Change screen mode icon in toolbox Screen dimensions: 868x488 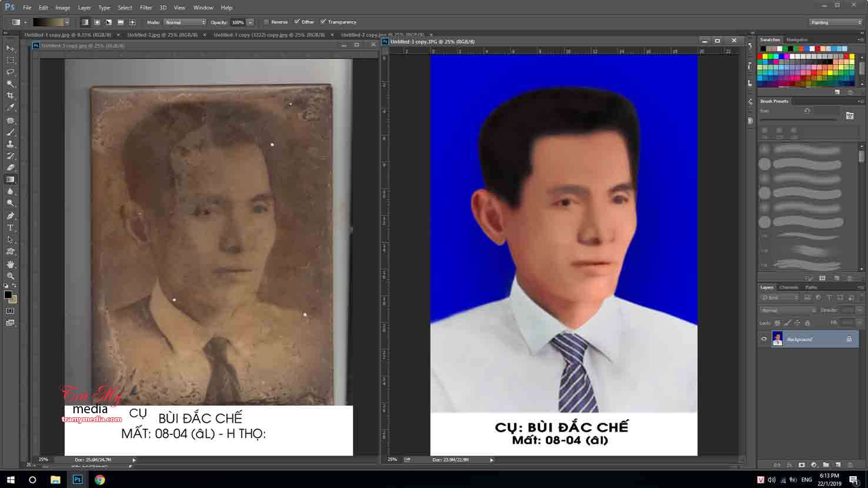tap(10, 323)
